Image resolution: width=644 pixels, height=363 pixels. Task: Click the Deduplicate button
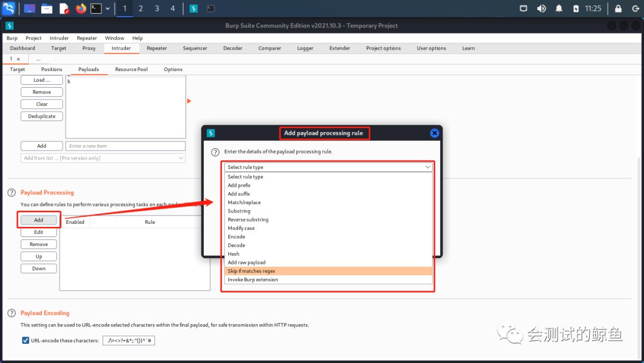pyautogui.click(x=42, y=116)
